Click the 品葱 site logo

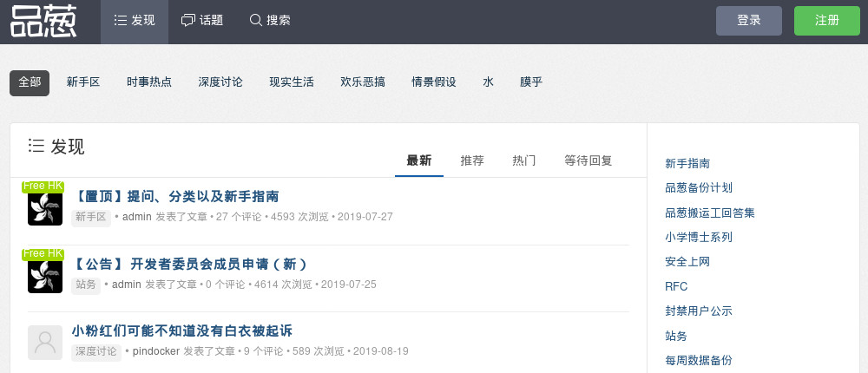(x=43, y=21)
